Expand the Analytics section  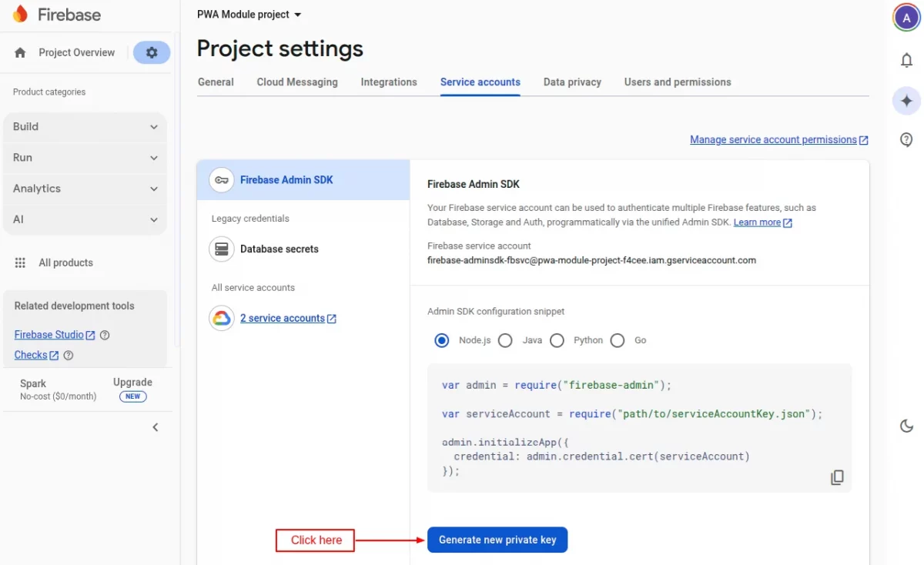[85, 188]
